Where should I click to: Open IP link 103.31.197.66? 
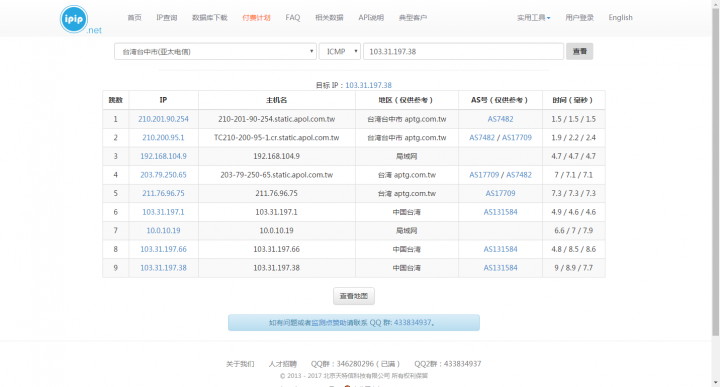point(163,249)
